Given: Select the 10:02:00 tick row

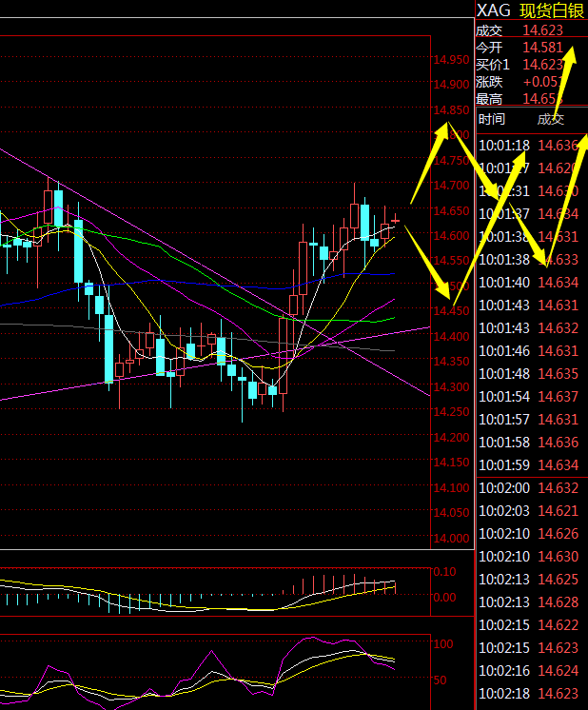Looking at the screenshot, I should 529,487.
